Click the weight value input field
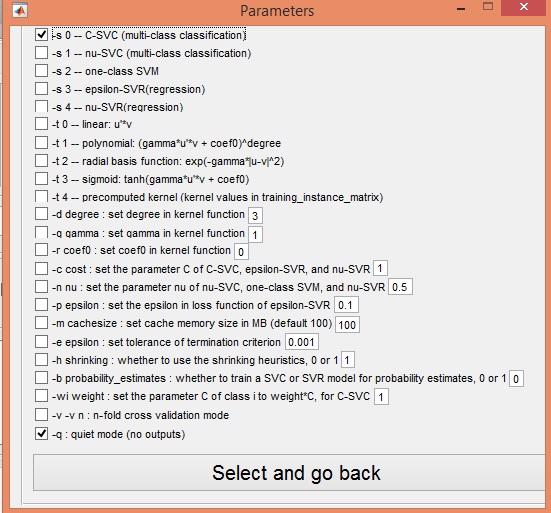This screenshot has width=551, height=513. point(381,397)
